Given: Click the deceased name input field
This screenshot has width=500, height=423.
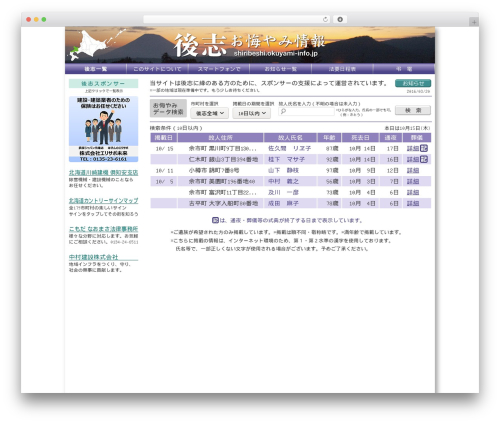Looking at the screenshot, I should click(x=306, y=111).
